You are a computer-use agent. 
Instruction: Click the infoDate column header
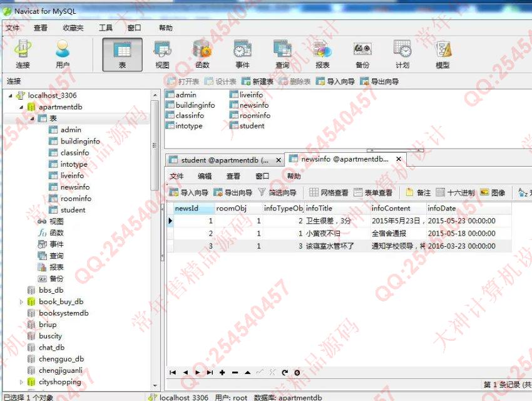(x=469, y=208)
